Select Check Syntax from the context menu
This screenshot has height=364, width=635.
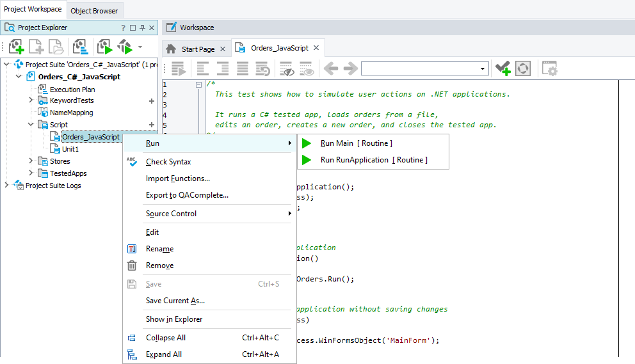(168, 162)
